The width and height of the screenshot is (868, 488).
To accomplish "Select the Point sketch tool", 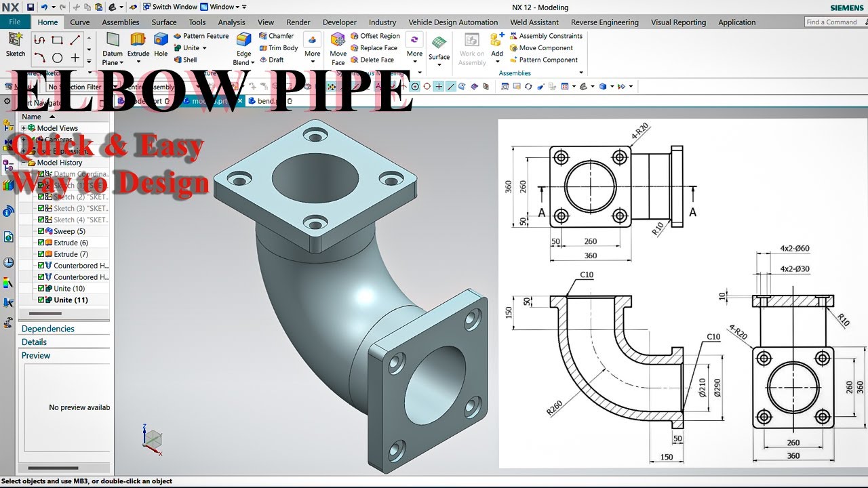I will (x=75, y=58).
